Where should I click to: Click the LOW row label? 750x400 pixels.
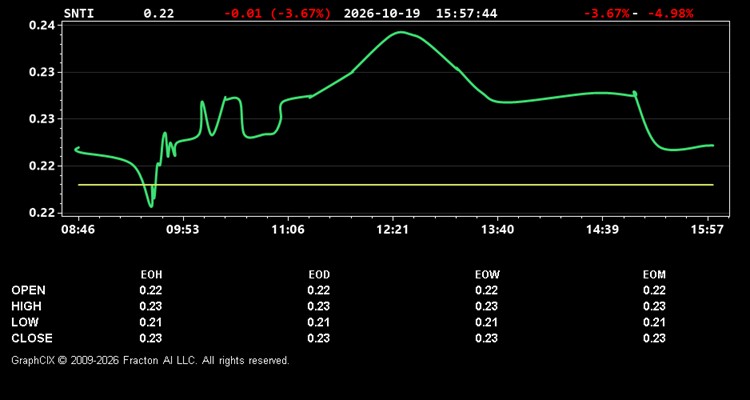[x=25, y=322]
